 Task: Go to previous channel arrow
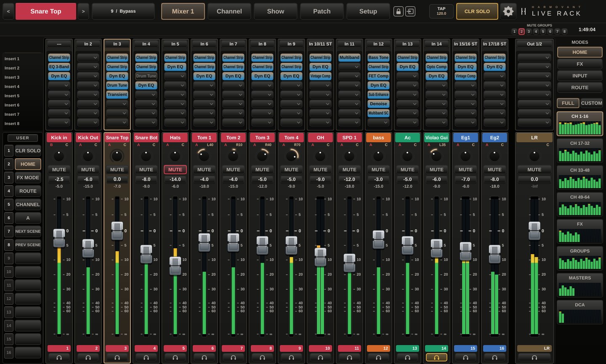pyautogui.click(x=8, y=11)
